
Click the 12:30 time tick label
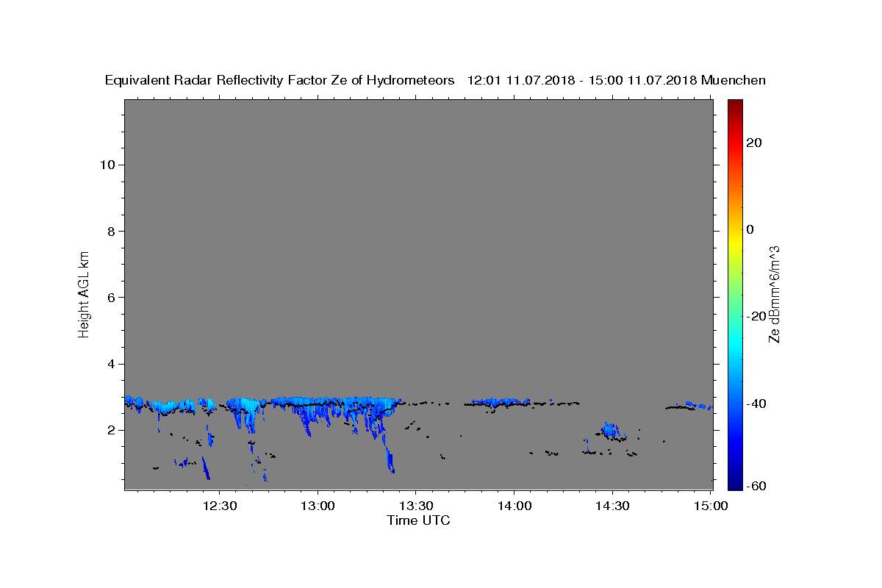220,506
